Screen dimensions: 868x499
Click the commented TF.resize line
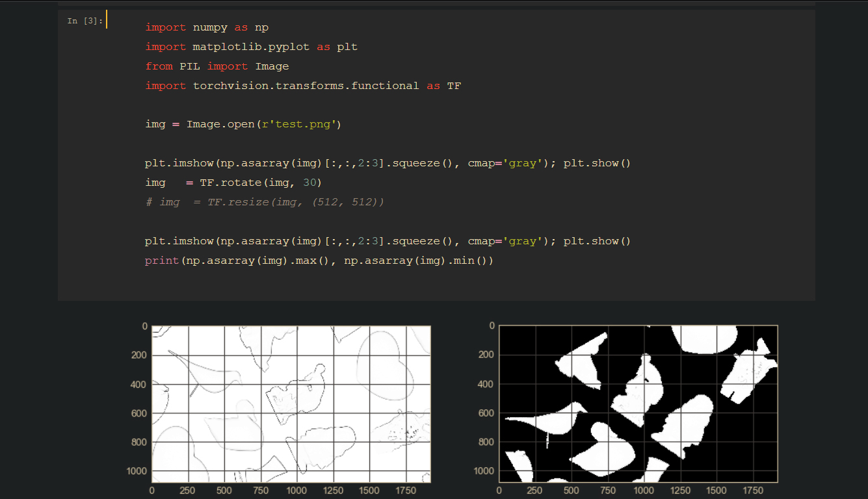(265, 202)
